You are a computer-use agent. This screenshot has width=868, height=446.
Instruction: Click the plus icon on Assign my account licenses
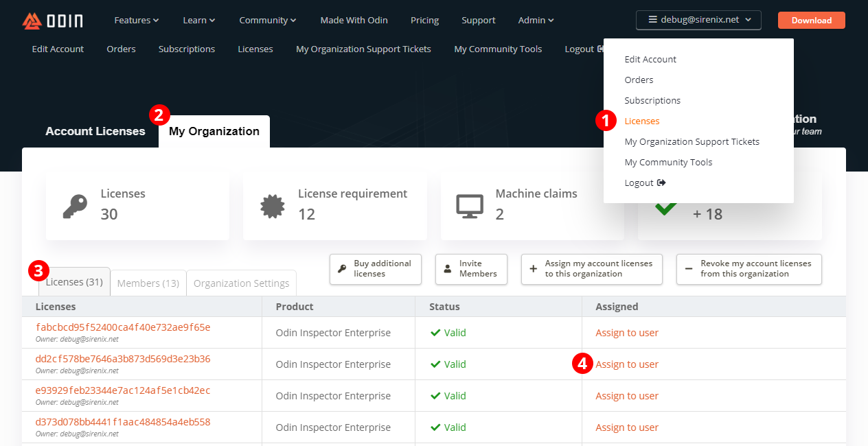(533, 269)
